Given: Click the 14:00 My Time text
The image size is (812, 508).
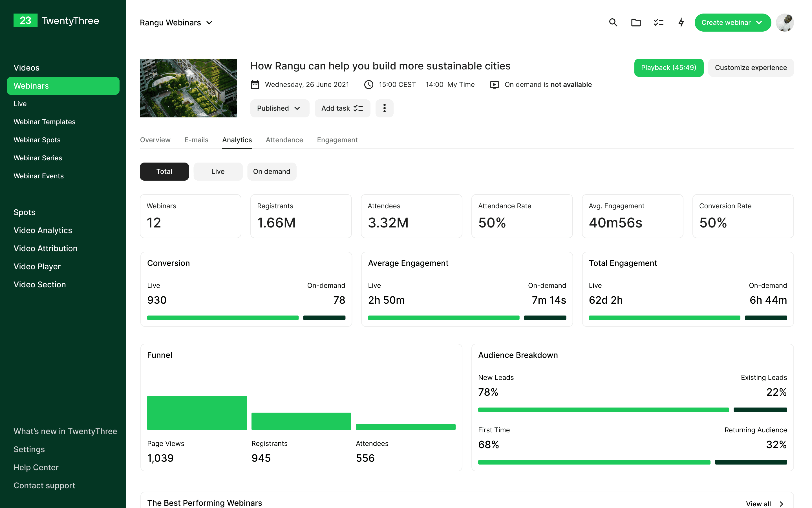Looking at the screenshot, I should click(450, 85).
